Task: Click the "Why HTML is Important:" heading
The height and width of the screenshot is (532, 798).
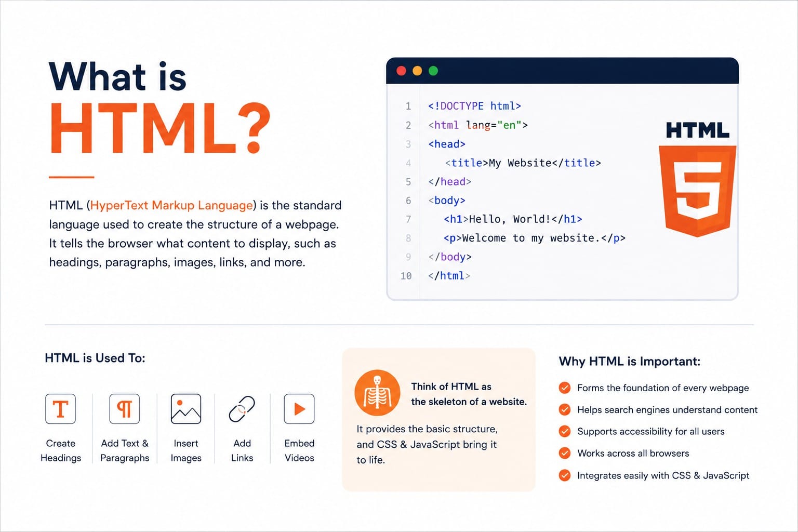Action: 630,362
